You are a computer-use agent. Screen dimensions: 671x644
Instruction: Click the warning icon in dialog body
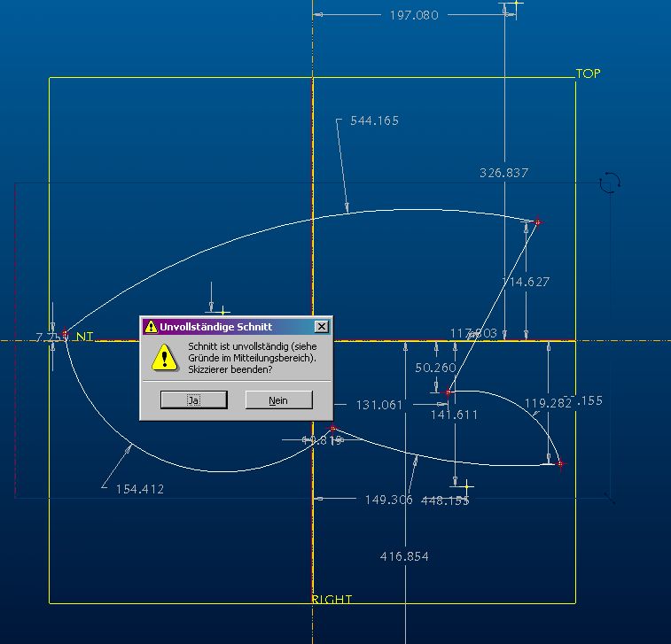(165, 358)
